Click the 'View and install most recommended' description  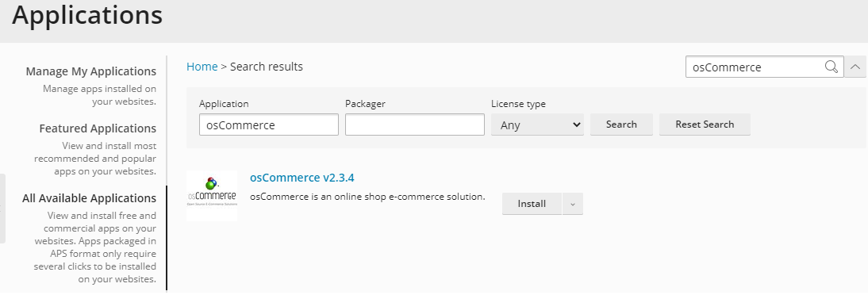pyautogui.click(x=95, y=159)
